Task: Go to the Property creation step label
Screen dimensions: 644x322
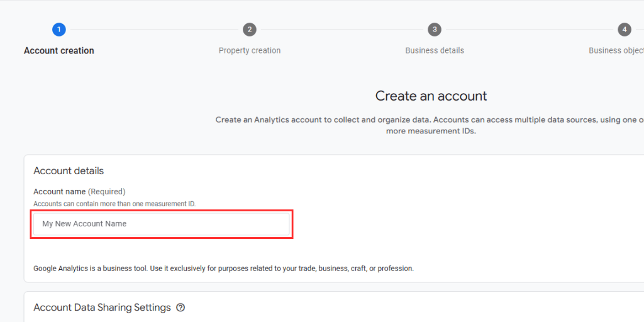Action: point(250,50)
